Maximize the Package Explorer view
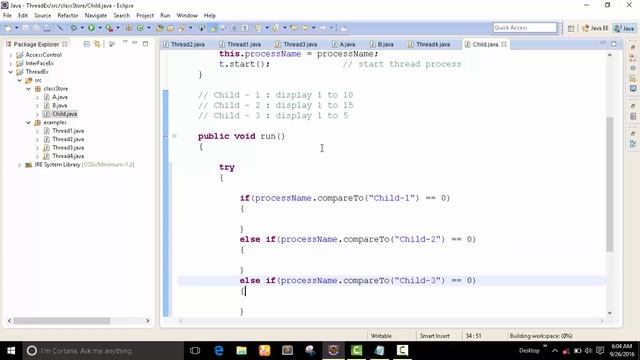 [145, 43]
